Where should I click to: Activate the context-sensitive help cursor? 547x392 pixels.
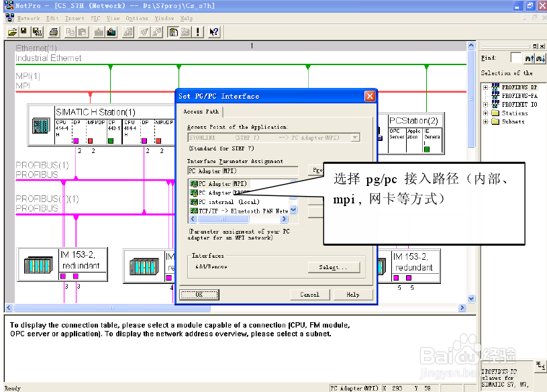pyautogui.click(x=214, y=32)
